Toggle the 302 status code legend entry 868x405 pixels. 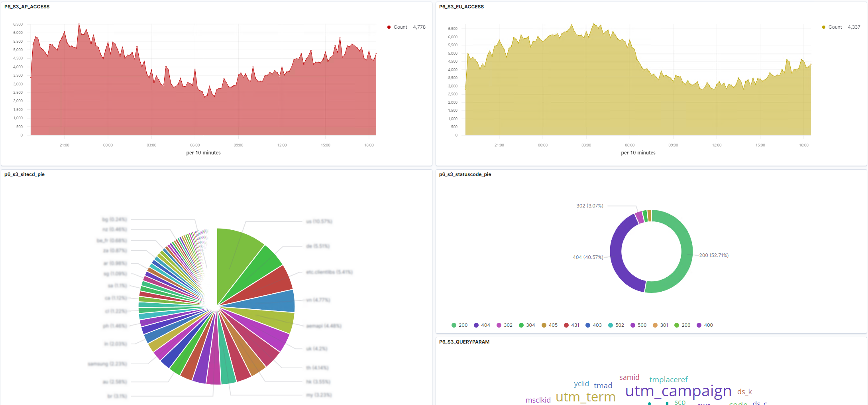point(505,325)
